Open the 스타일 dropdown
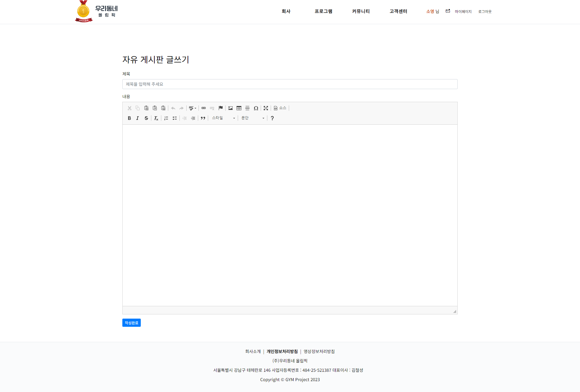Image resolution: width=580 pixels, height=392 pixels. point(223,118)
